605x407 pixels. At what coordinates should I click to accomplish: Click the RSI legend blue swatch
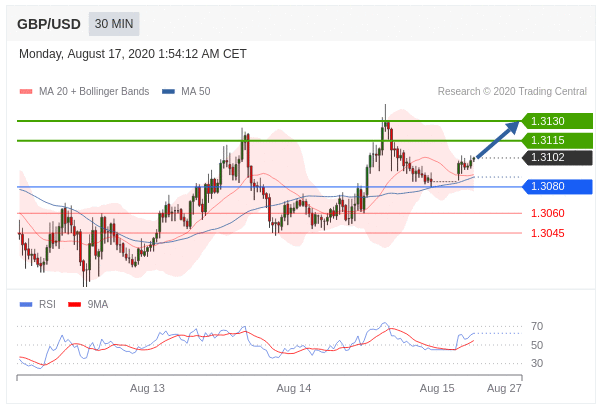[x=26, y=305]
